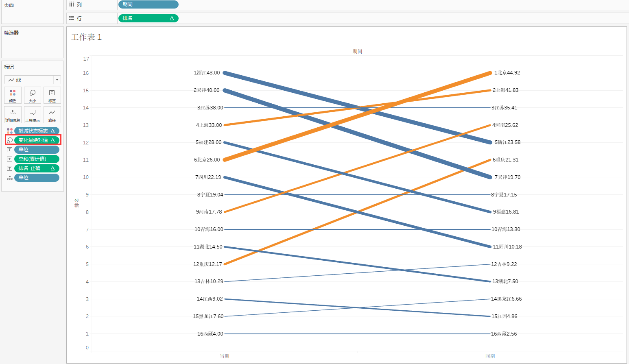629x364 pixels.
Task: Click the 标记 (Marks) card header
Action: pyautogui.click(x=9, y=67)
